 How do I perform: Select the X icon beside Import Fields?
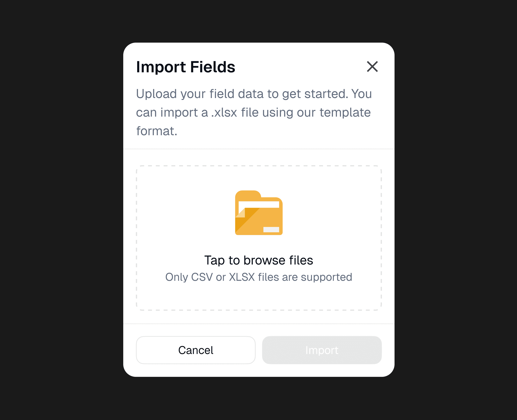pos(372,66)
